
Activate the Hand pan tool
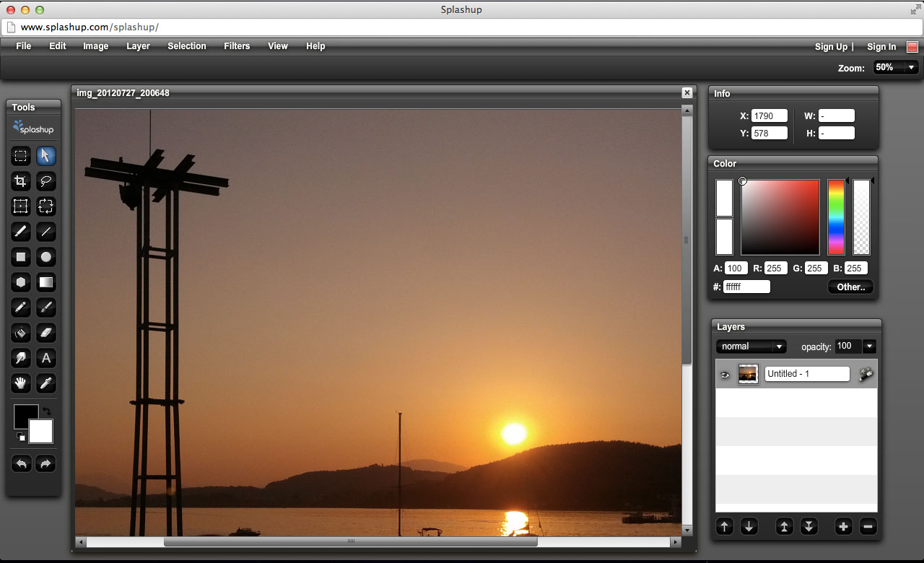tap(21, 383)
